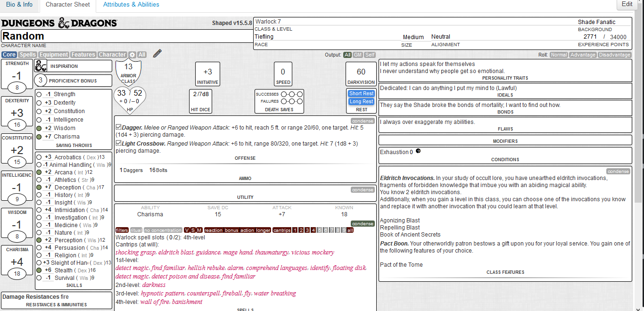Viewport: 644px width, 311px height.
Task: Click the Long Rest button
Action: tap(362, 101)
